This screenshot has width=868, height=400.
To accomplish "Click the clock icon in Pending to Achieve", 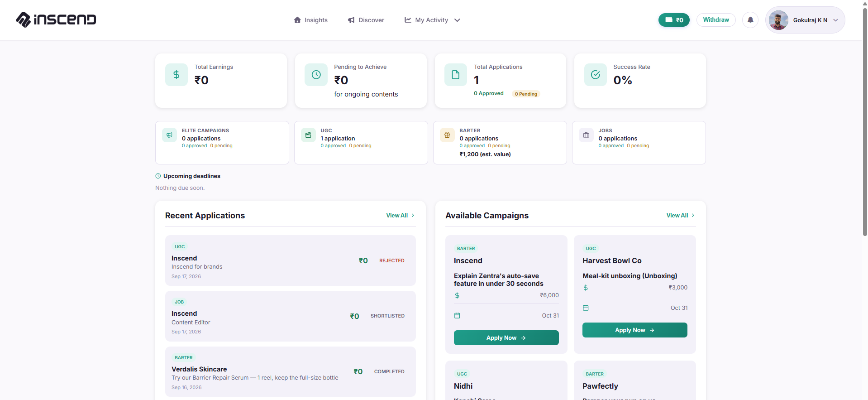I will pyautogui.click(x=316, y=75).
